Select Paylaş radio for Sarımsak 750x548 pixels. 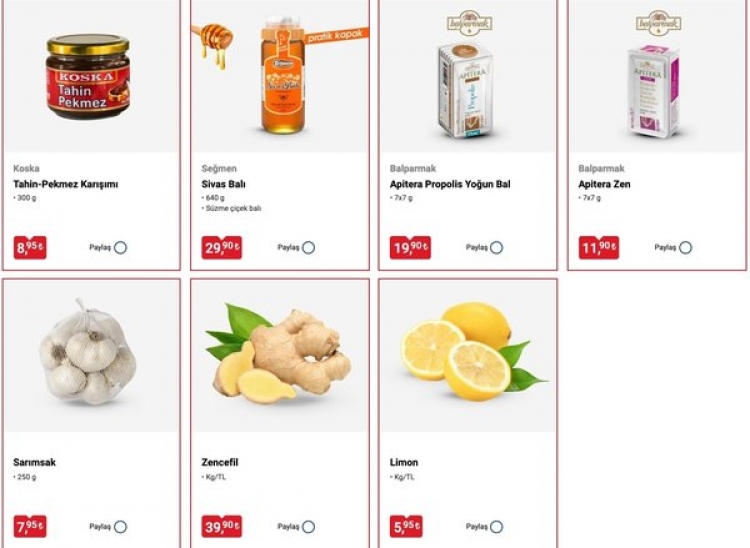click(121, 527)
